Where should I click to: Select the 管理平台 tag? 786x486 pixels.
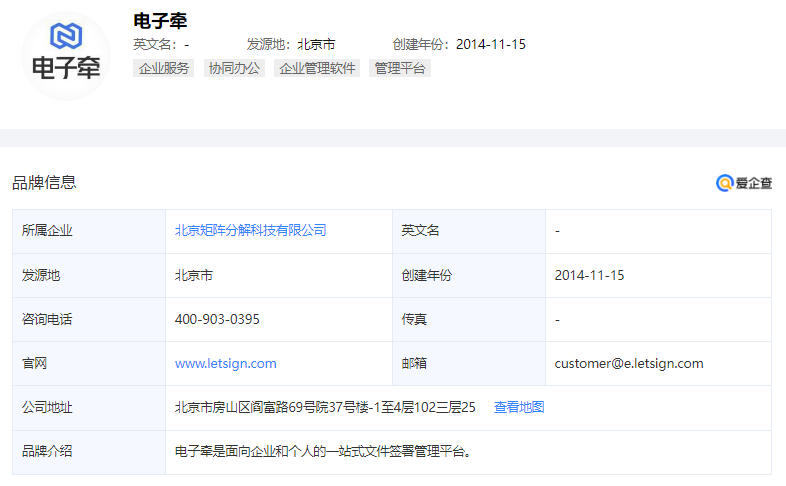[x=400, y=68]
